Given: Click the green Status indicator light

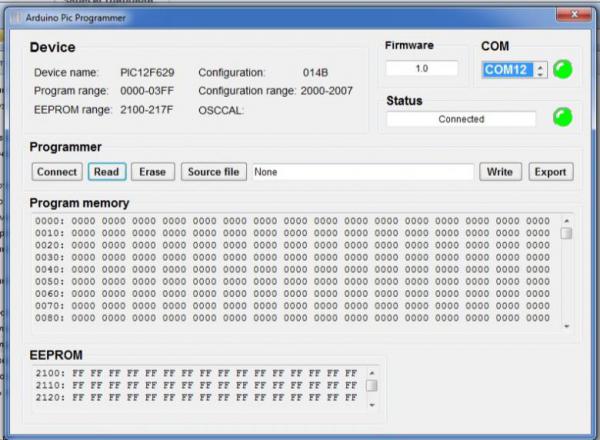Looking at the screenshot, I should [562, 117].
